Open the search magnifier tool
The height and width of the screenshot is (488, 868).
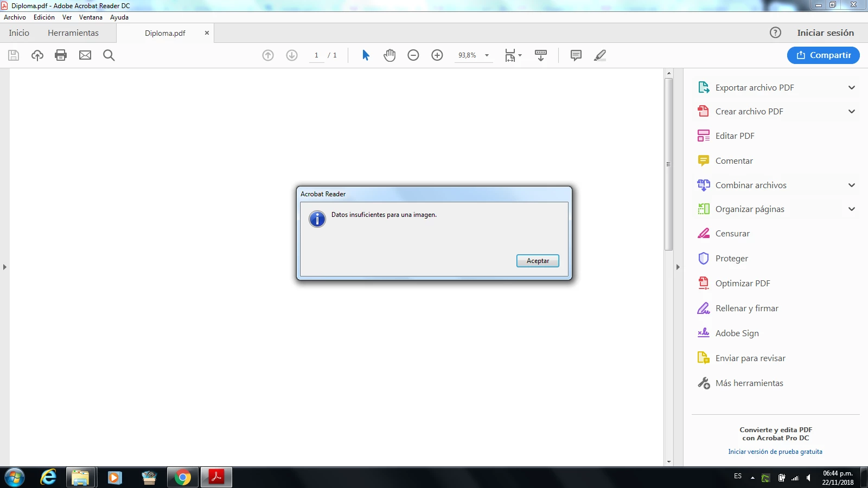click(109, 55)
